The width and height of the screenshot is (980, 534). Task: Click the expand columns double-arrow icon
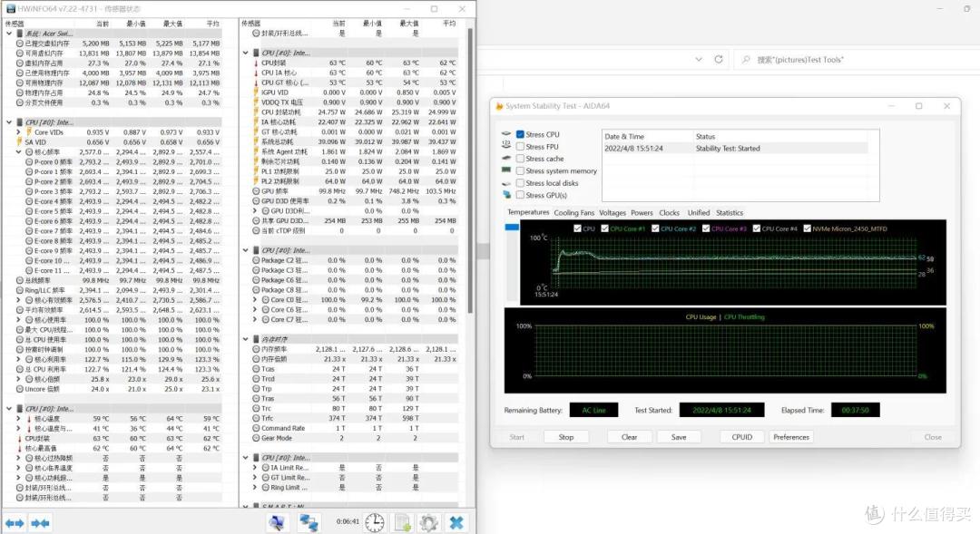coord(15,523)
